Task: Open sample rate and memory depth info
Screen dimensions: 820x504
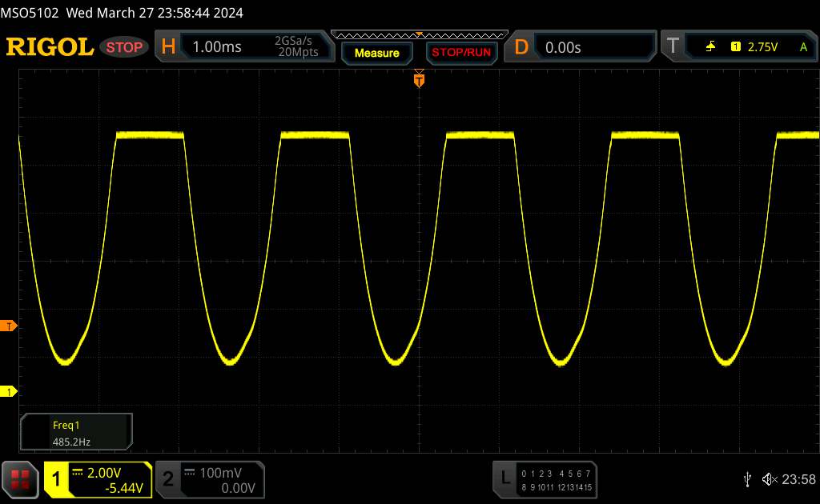Action: (296, 47)
